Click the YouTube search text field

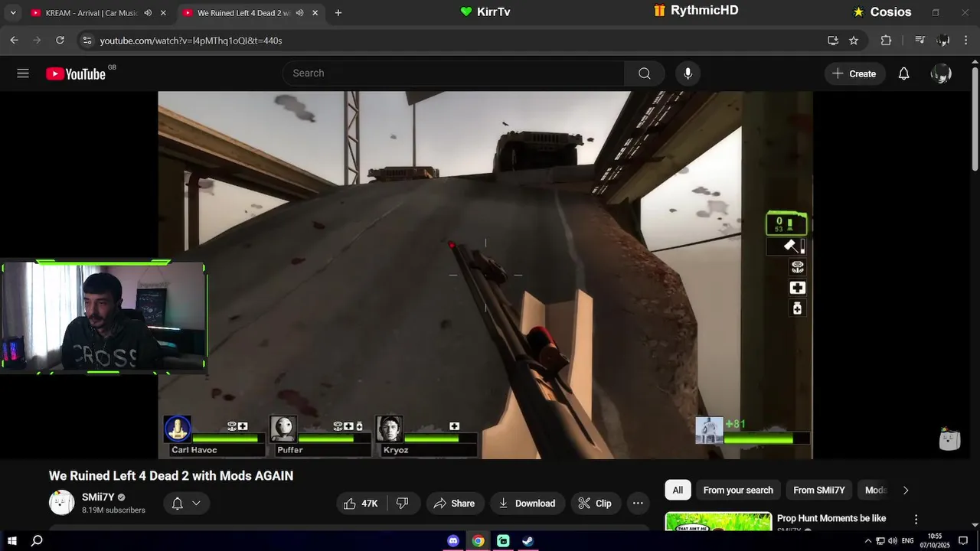[453, 73]
